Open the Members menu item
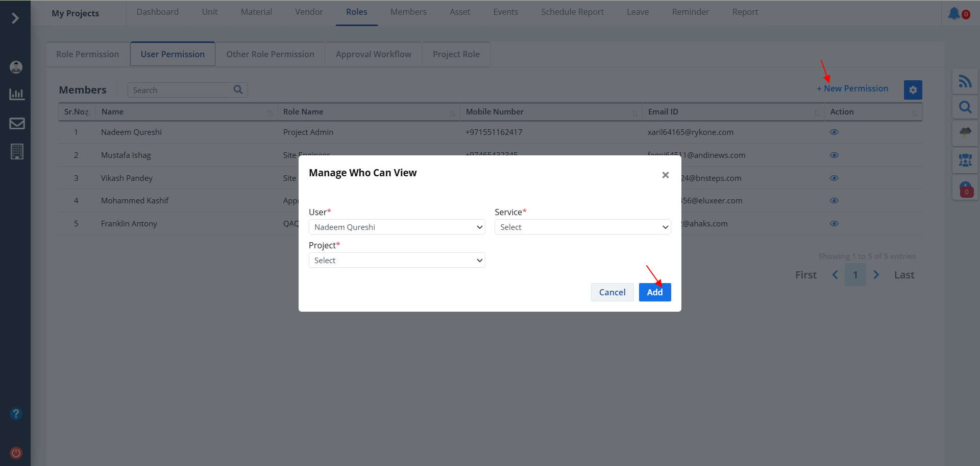 408,12
